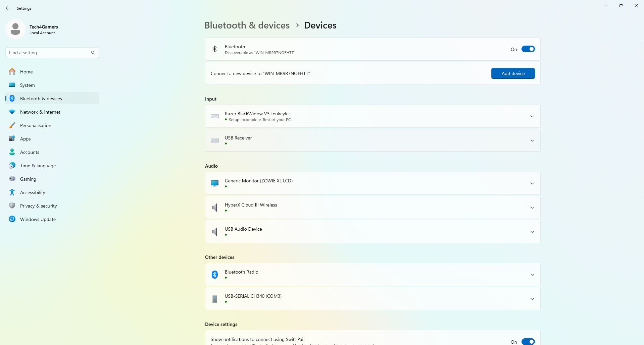Go back using the arrow button
This screenshot has width=644, height=345.
pyautogui.click(x=8, y=8)
